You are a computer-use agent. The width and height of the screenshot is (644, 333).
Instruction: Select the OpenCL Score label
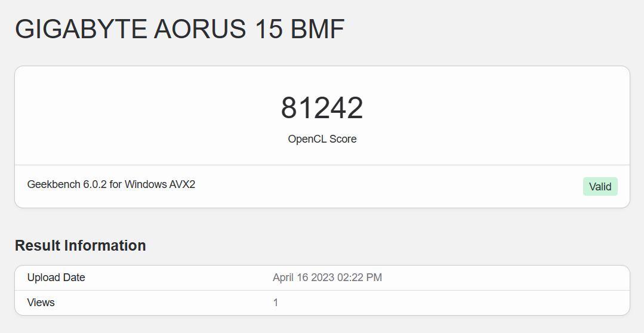[x=322, y=139]
